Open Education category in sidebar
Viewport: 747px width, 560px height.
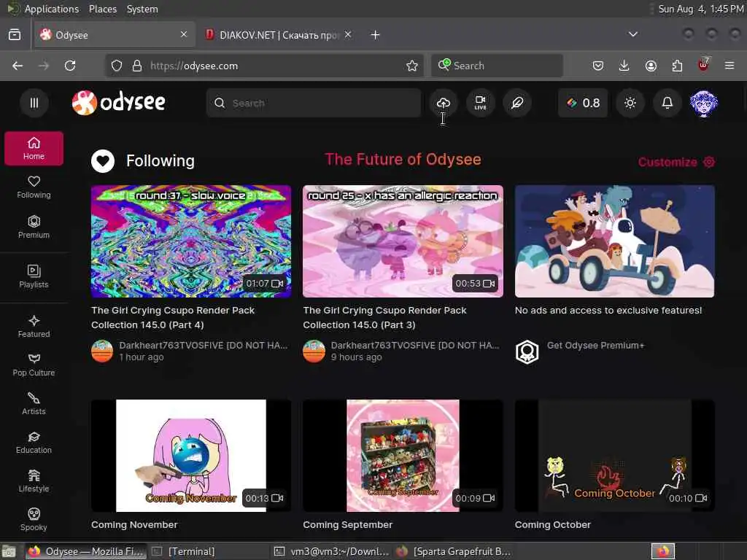click(x=34, y=443)
